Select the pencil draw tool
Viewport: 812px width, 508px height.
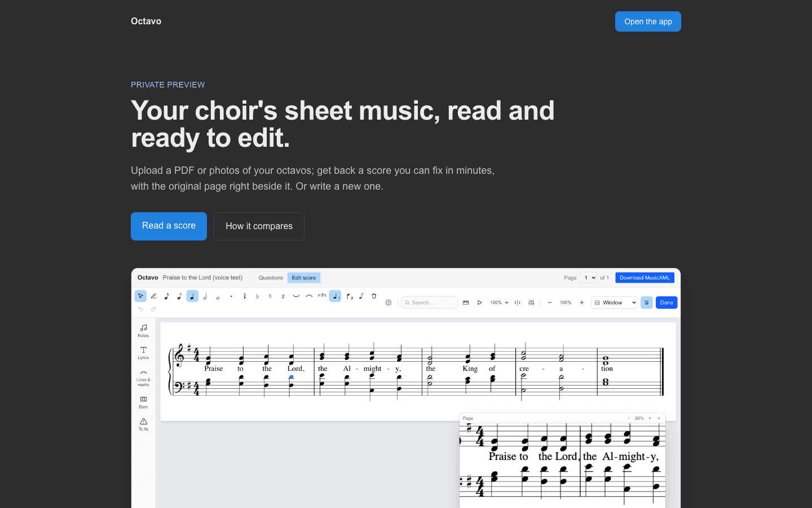click(153, 296)
